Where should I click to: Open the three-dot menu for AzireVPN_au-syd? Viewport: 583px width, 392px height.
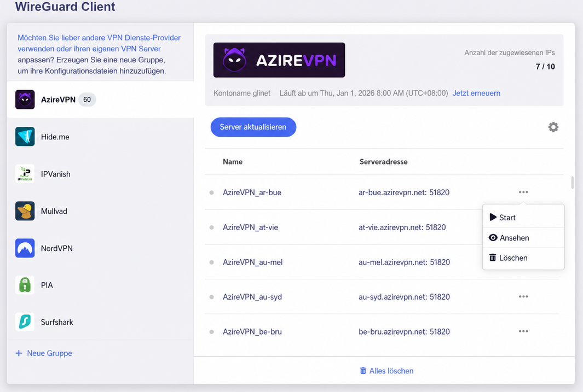[x=523, y=296]
